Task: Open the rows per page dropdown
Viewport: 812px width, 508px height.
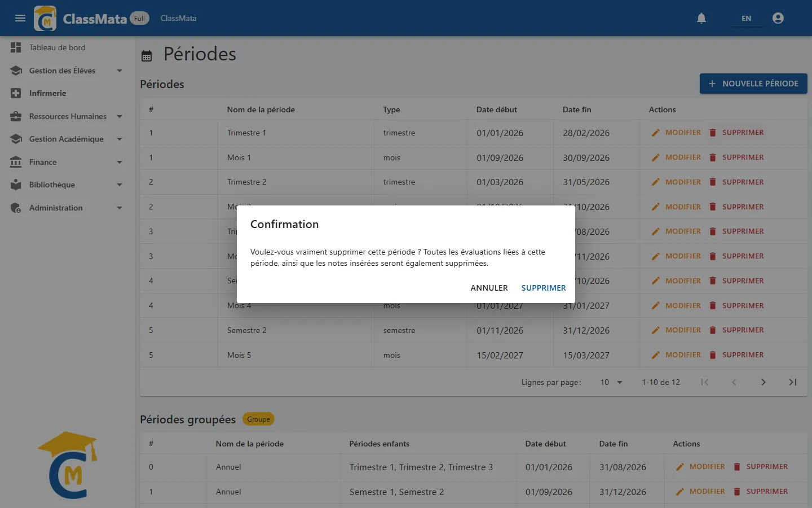Action: (x=611, y=382)
